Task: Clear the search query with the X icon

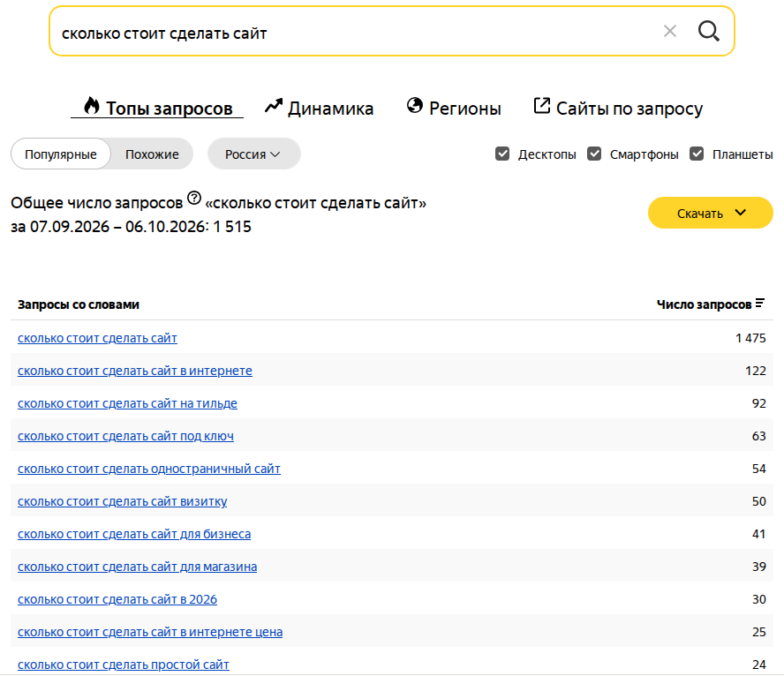Action: click(x=669, y=32)
